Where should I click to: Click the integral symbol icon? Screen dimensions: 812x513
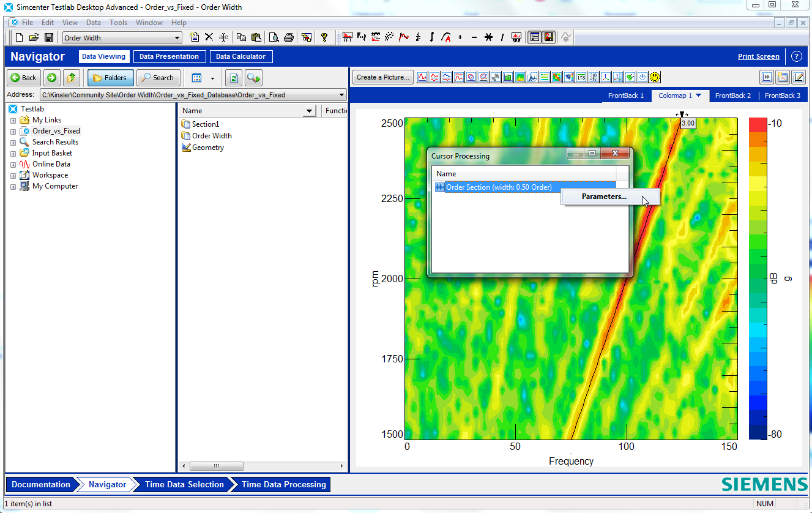pyautogui.click(x=432, y=37)
